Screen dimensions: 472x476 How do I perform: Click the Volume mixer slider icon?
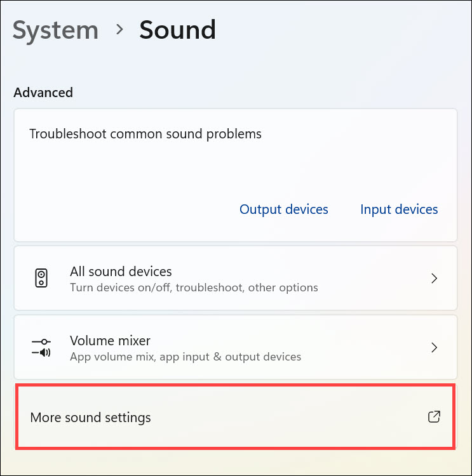click(x=41, y=347)
